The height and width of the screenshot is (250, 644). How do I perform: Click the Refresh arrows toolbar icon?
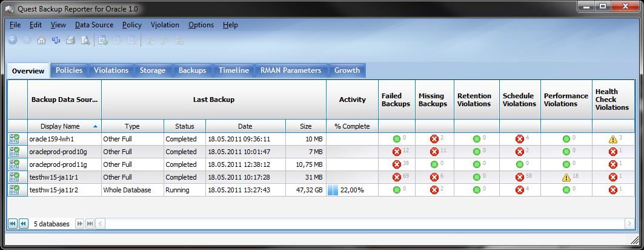point(56,40)
